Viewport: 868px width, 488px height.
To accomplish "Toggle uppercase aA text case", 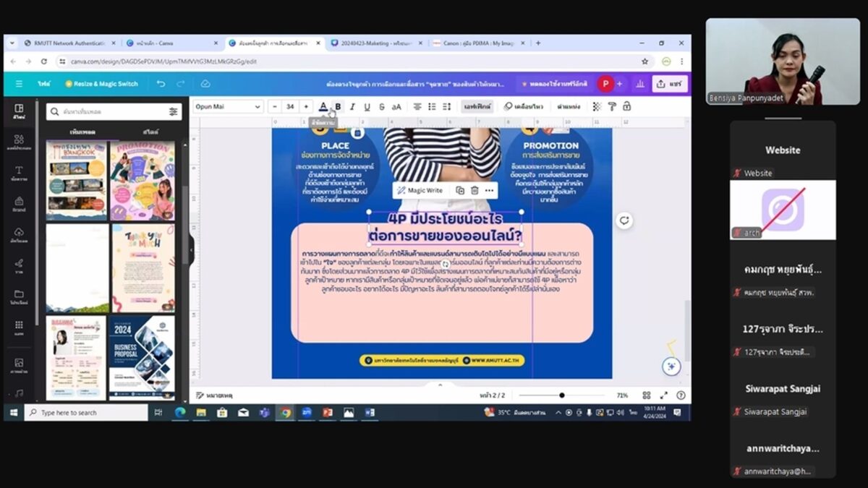I will pos(396,106).
